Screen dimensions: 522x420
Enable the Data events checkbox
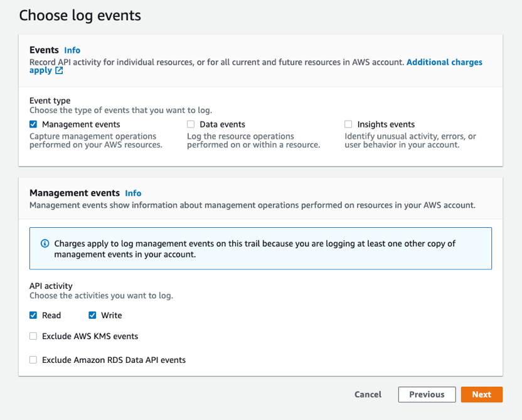191,124
